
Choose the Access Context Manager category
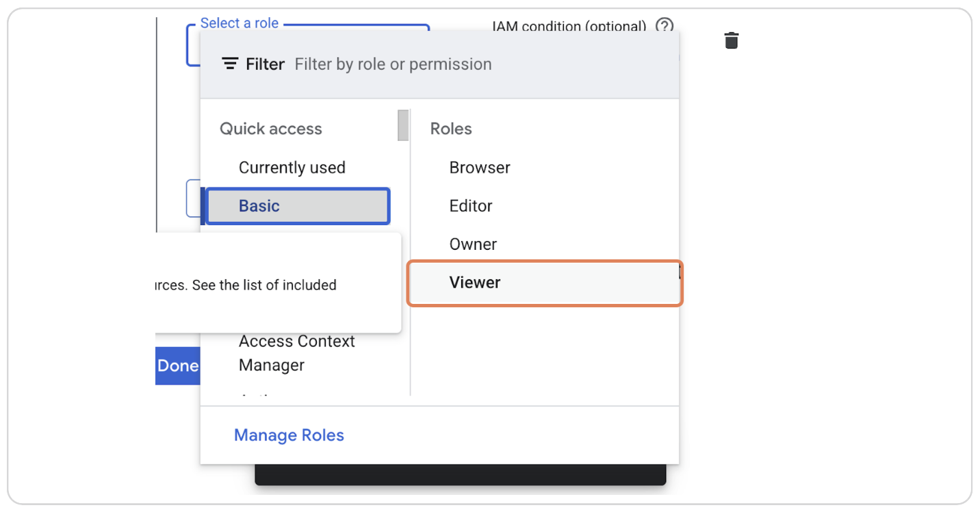click(296, 353)
